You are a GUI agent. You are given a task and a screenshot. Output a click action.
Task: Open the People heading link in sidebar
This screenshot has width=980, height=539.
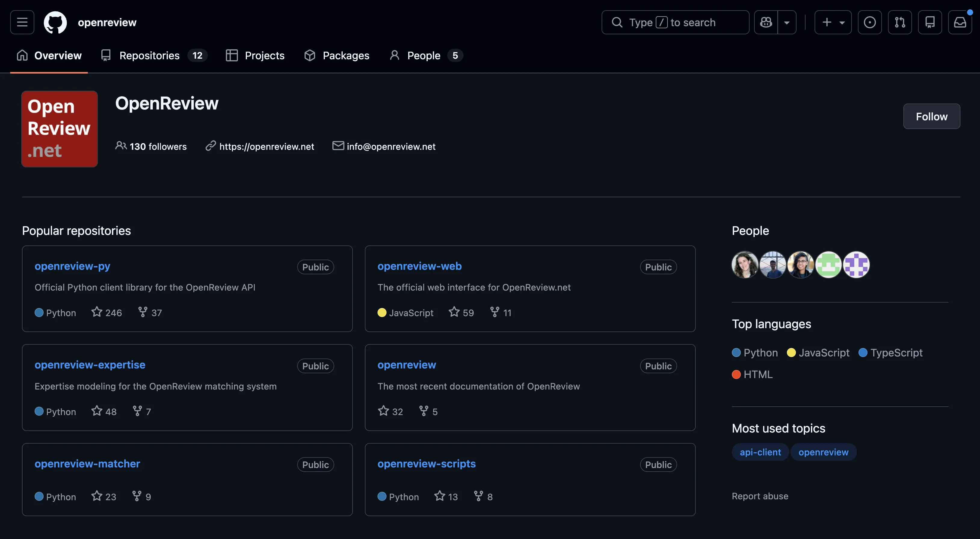point(750,230)
